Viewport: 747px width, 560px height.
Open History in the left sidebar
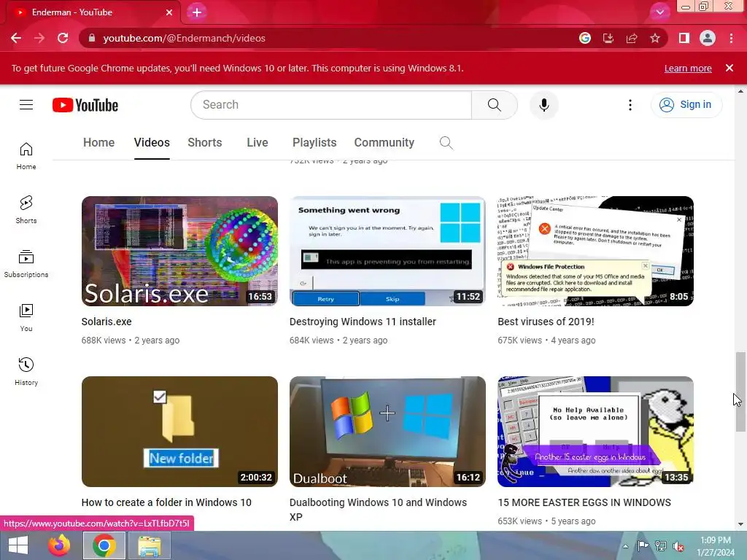tap(26, 371)
